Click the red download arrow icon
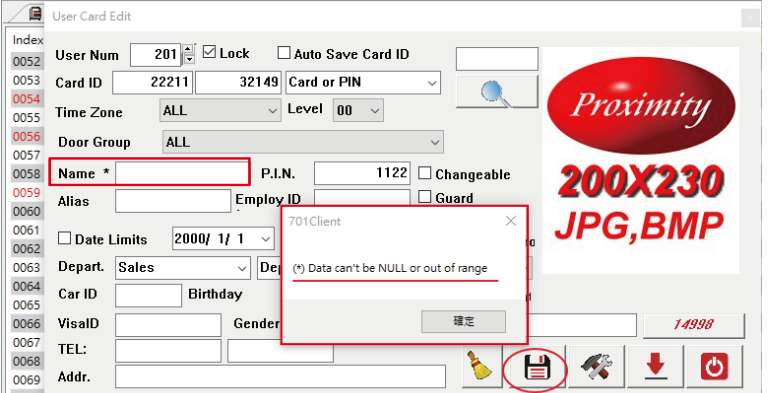 (656, 366)
